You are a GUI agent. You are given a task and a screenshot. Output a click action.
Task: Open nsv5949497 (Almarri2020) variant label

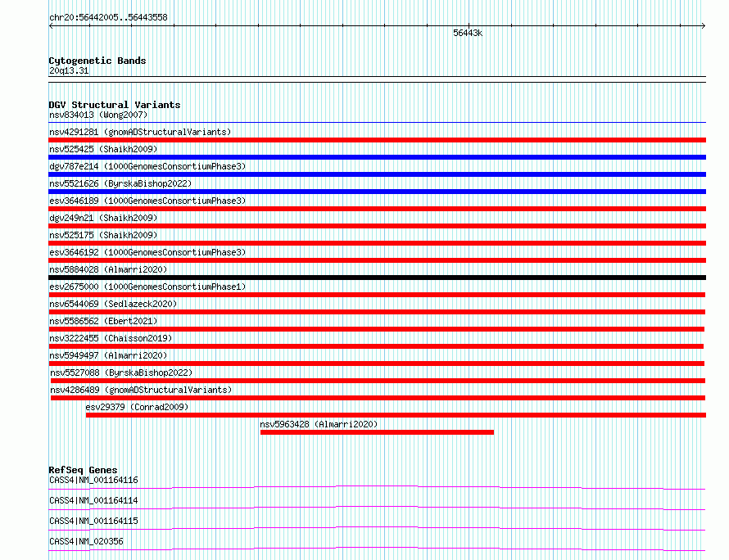click(108, 355)
